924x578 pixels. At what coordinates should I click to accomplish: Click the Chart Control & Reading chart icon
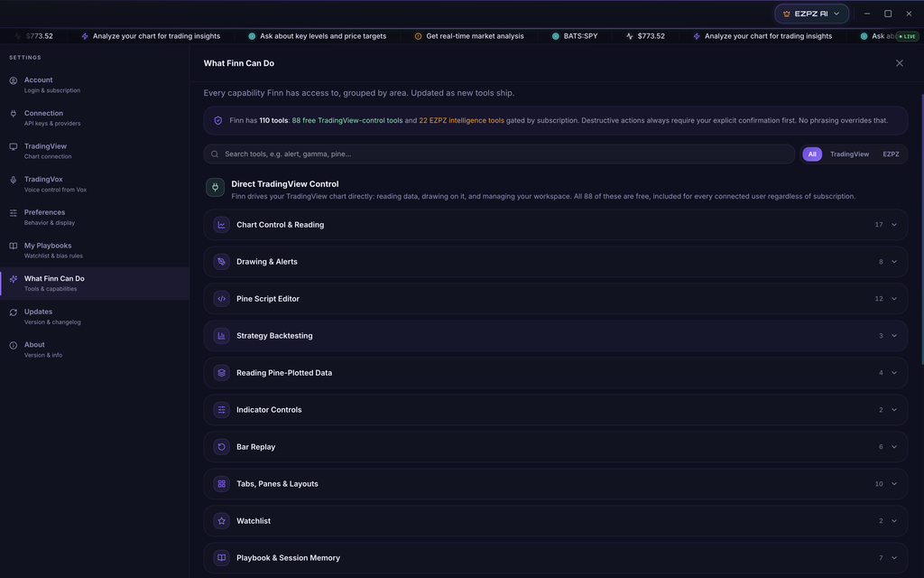point(222,225)
